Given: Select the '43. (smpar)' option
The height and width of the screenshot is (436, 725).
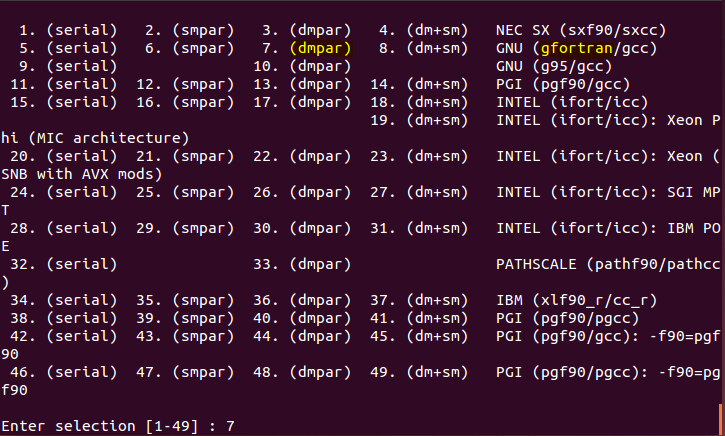Looking at the screenshot, I should (185, 337).
